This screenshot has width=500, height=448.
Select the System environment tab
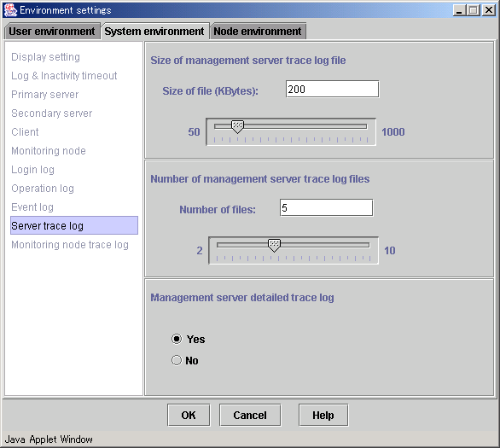[x=154, y=32]
